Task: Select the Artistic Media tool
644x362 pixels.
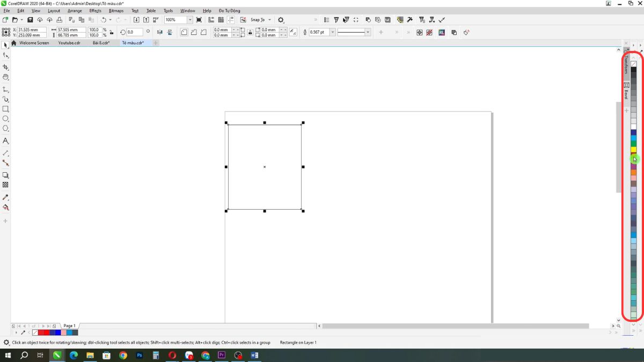Action: click(x=5, y=99)
